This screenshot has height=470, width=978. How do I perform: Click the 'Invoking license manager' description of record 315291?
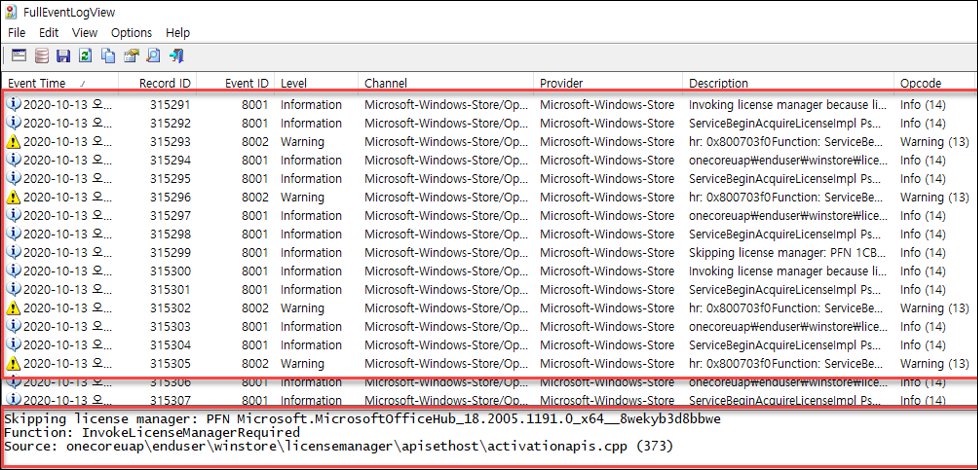pyautogui.click(x=788, y=104)
